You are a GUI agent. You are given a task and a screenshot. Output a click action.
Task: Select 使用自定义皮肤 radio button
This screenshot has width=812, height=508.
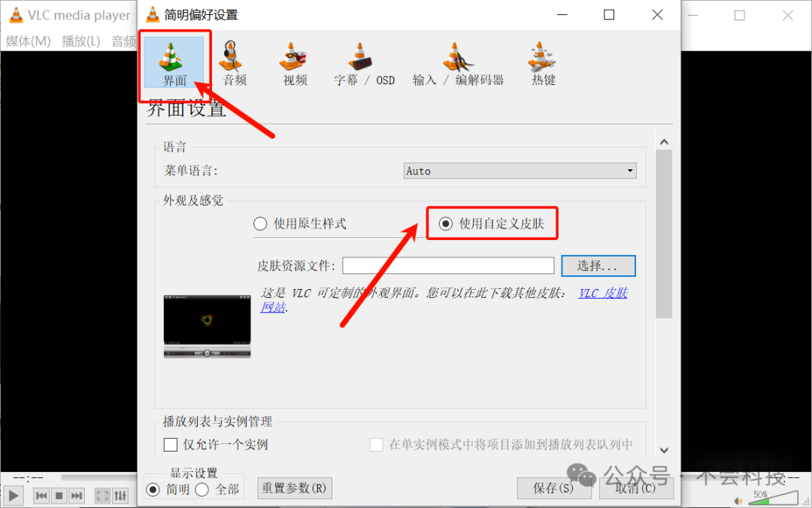pos(447,223)
